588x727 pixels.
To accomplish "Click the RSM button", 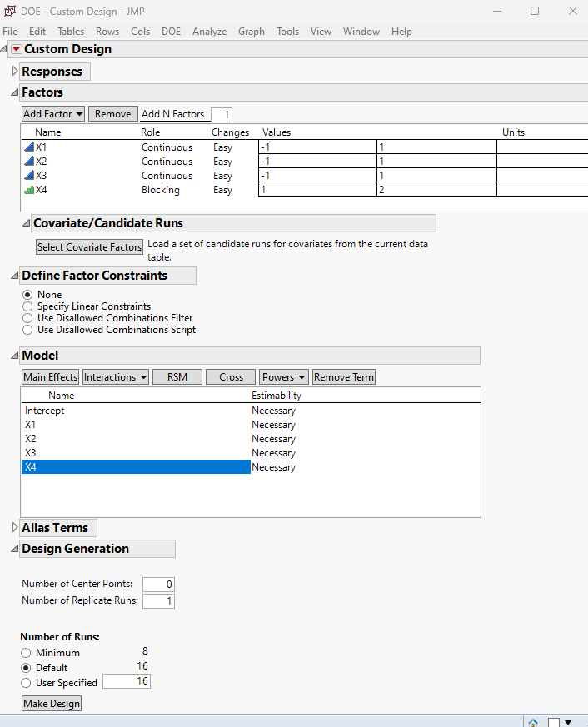I will pos(177,377).
